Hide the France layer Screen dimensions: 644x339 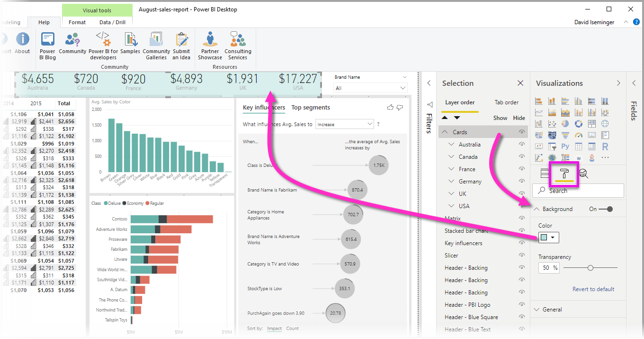click(x=522, y=169)
